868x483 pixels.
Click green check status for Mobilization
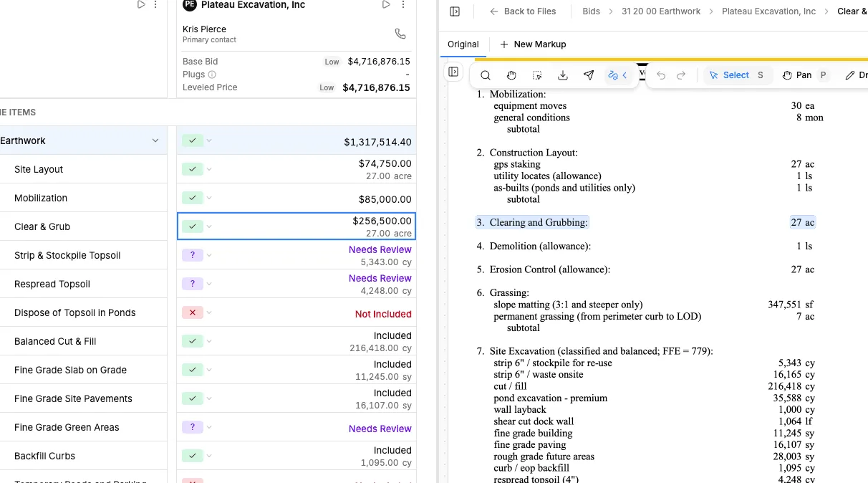point(192,198)
